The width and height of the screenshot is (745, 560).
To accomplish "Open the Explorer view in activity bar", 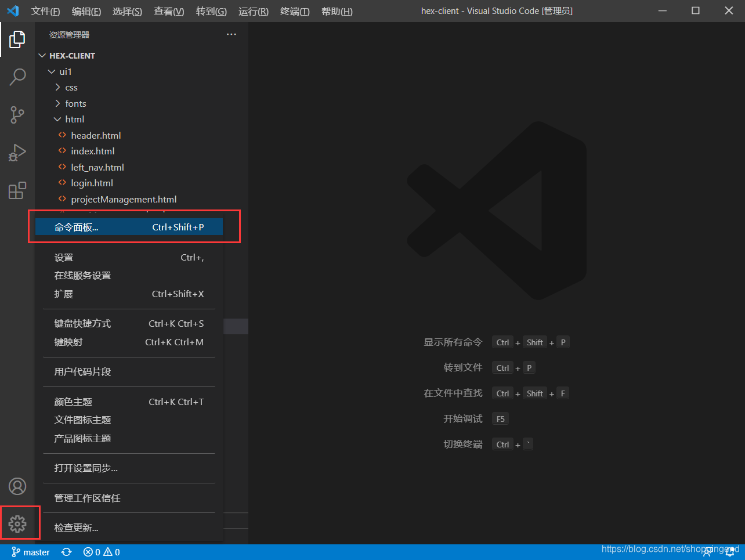I will coord(17,39).
